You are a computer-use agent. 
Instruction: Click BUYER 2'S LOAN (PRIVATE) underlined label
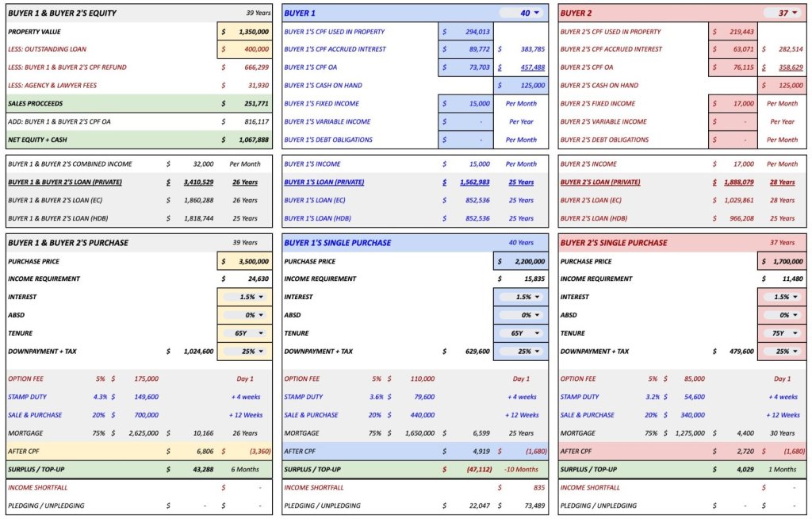point(600,183)
